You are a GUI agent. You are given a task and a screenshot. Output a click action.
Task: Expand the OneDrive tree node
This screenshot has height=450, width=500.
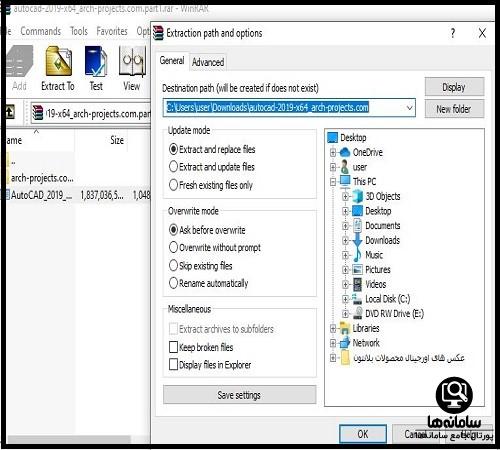(x=333, y=152)
